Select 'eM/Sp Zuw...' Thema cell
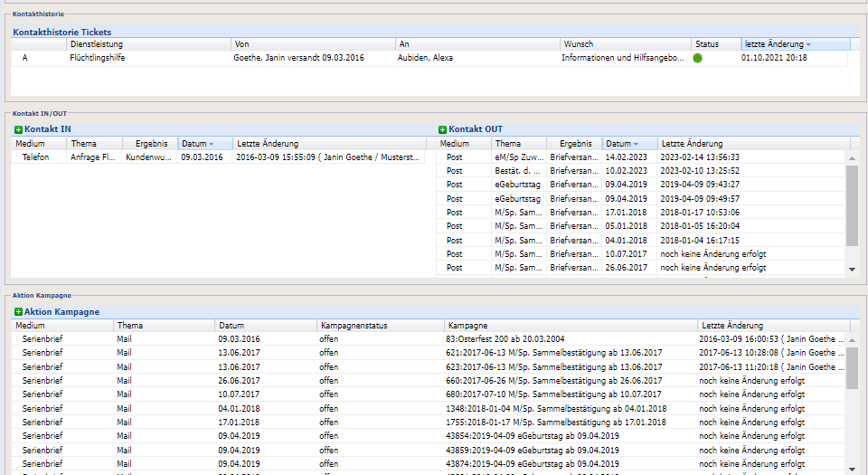Viewport: 868px width, 475px height. point(519,157)
